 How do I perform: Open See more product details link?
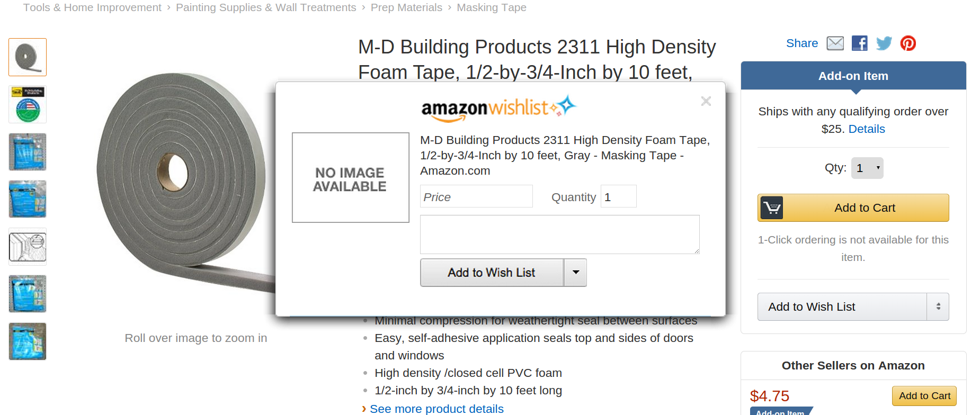436,409
